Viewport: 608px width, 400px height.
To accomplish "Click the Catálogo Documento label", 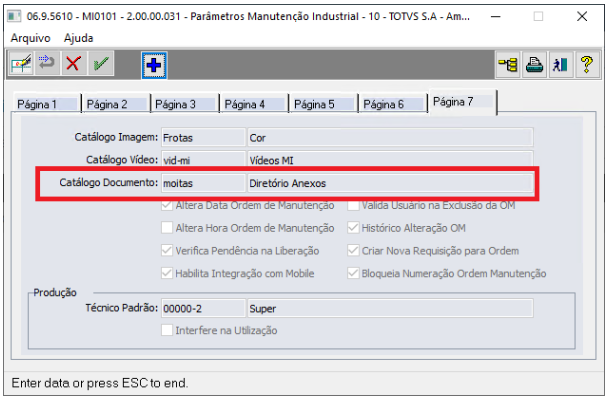I will pyautogui.click(x=109, y=183).
